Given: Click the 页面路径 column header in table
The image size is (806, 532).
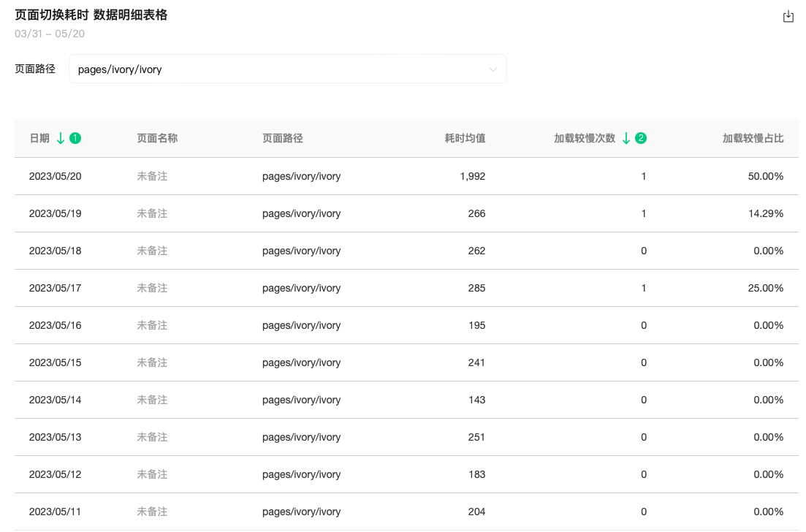Looking at the screenshot, I should pyautogui.click(x=283, y=138).
